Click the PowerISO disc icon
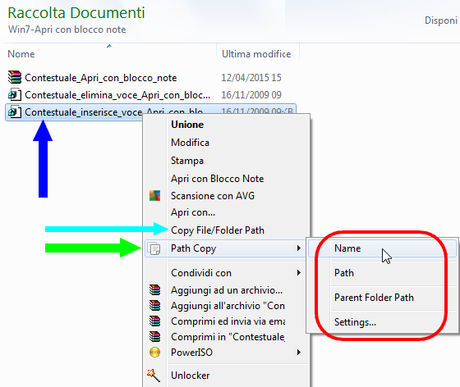 point(155,352)
